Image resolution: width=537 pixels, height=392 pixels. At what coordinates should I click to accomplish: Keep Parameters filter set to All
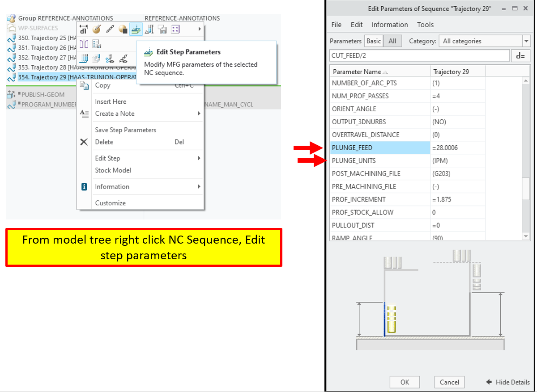(x=392, y=41)
